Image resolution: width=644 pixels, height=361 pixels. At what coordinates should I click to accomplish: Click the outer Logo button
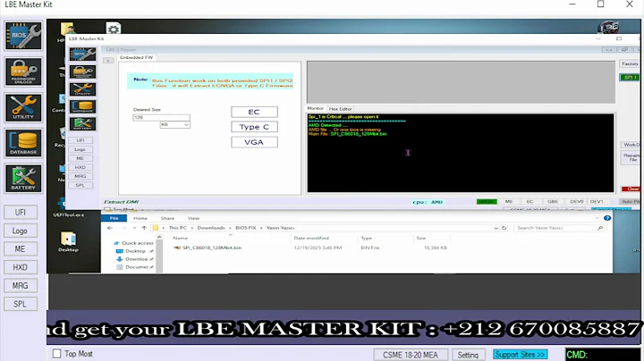[20, 231]
